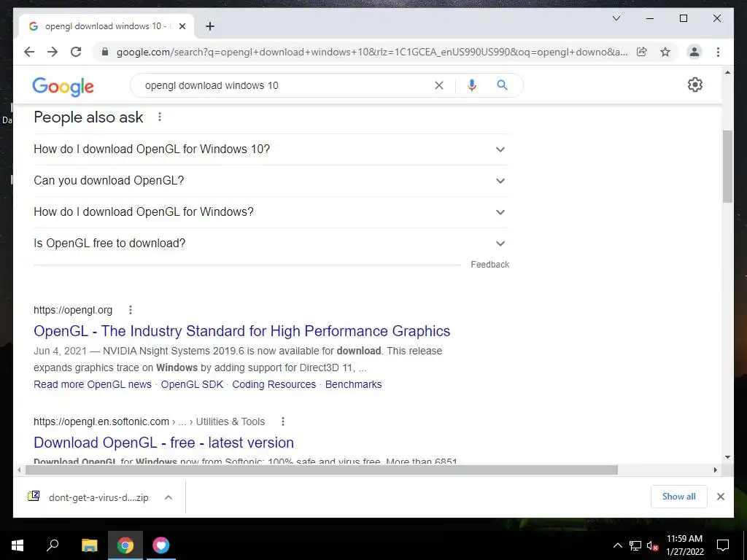Image resolution: width=747 pixels, height=560 pixels.
Task: Open a new browser tab
Action: coord(210,26)
